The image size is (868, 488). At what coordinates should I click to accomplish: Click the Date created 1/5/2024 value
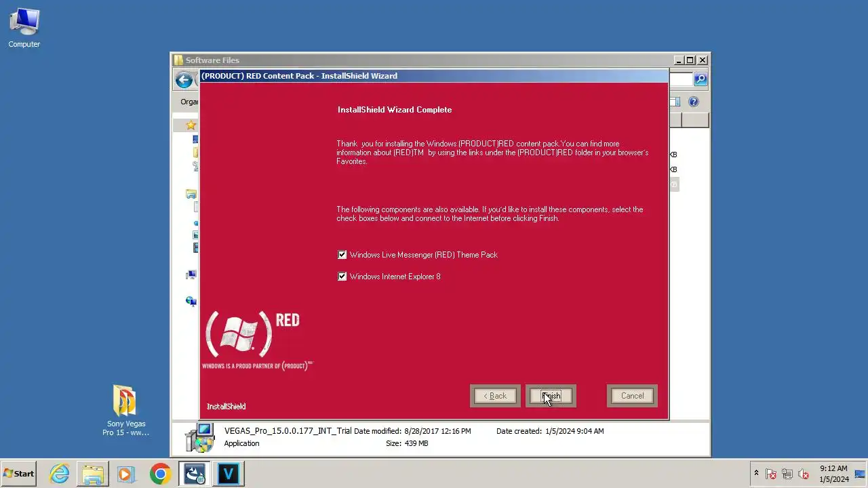click(x=574, y=431)
